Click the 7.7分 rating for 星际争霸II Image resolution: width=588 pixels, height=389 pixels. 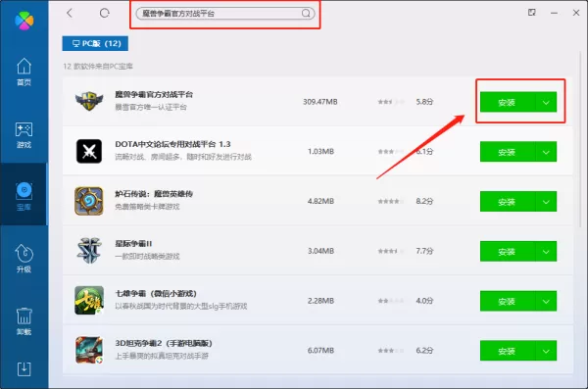click(424, 251)
